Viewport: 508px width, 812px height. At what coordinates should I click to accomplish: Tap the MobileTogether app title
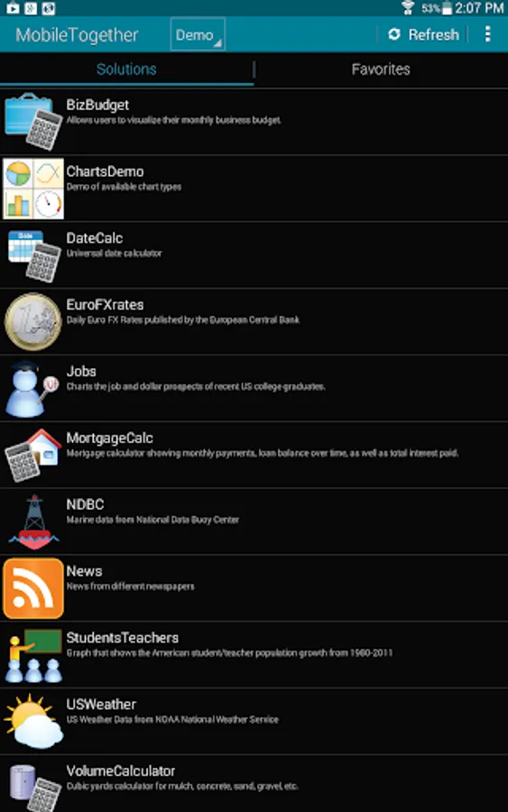coord(77,35)
